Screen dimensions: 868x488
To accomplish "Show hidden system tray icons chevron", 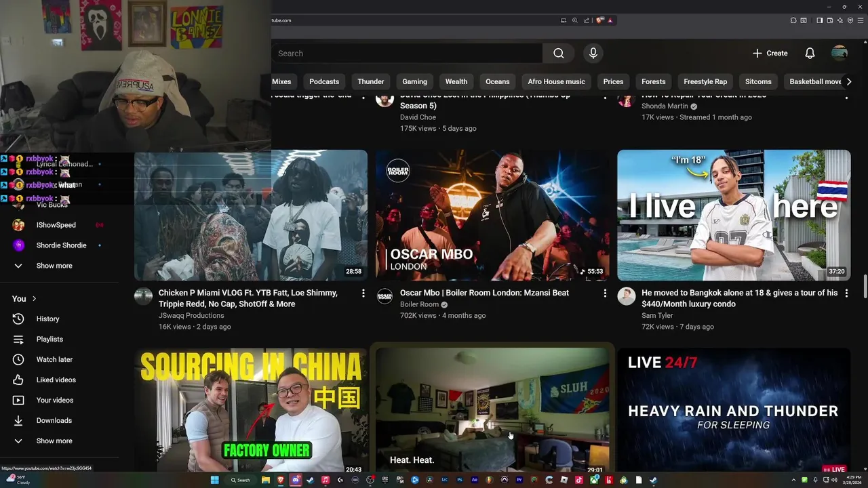I will 795,480.
